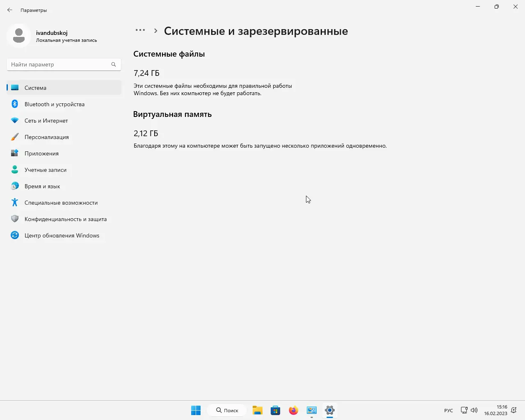Open the РУС language switcher
This screenshot has width=525, height=420.
click(448, 410)
